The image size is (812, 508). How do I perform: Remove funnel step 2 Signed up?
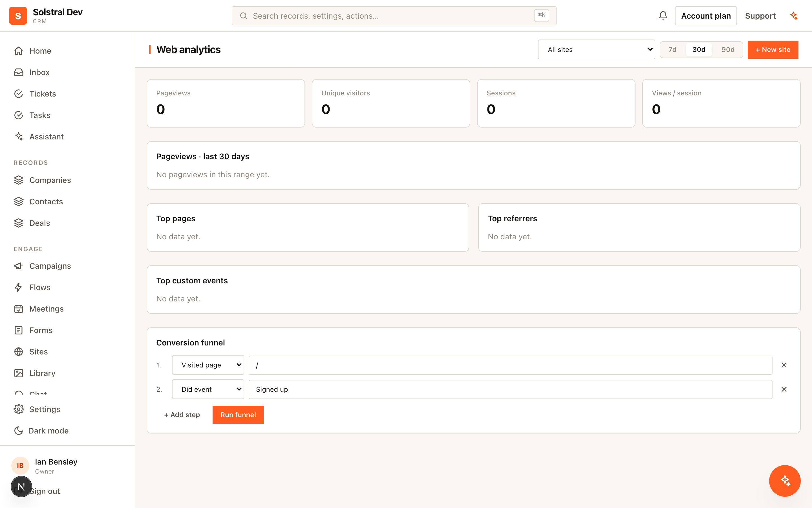coord(784,389)
